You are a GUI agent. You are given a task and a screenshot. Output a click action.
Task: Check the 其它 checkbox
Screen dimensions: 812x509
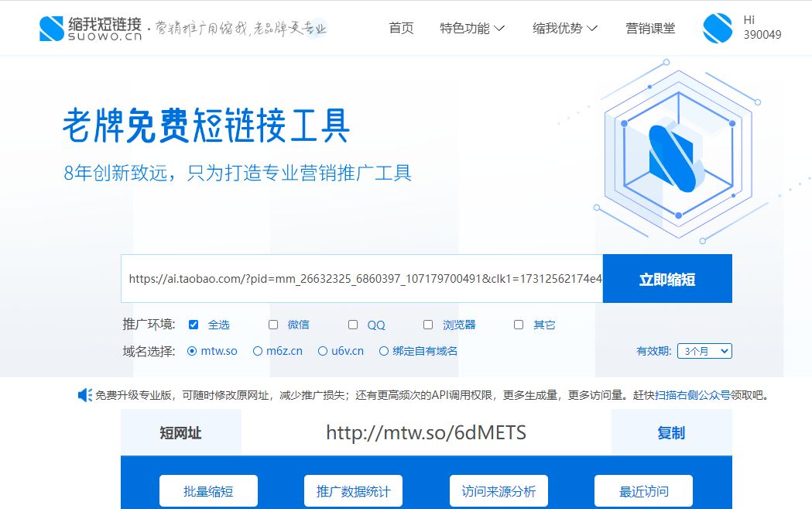coord(519,324)
